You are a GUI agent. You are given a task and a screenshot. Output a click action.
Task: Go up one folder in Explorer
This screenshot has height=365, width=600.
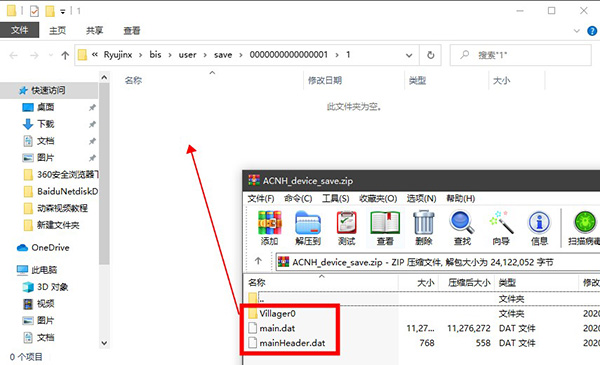(65, 55)
